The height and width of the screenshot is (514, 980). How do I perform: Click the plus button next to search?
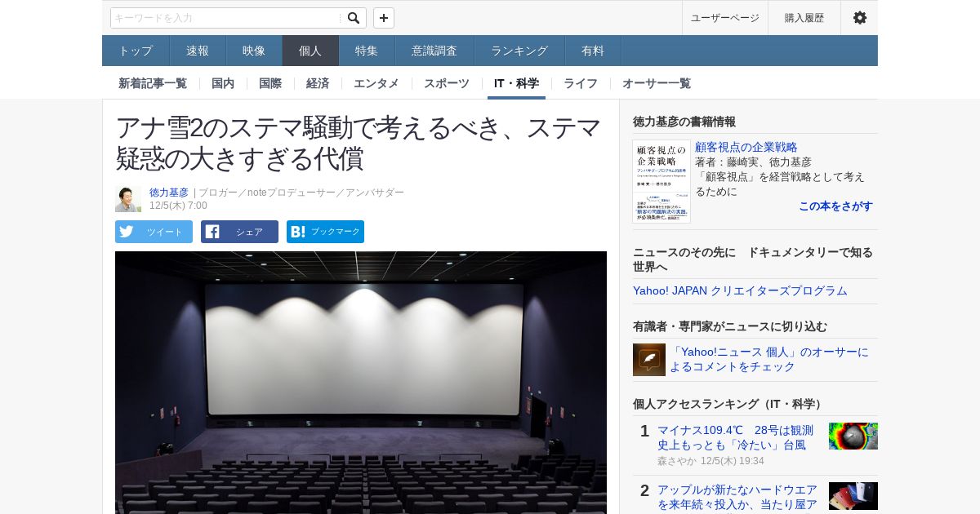[384, 18]
